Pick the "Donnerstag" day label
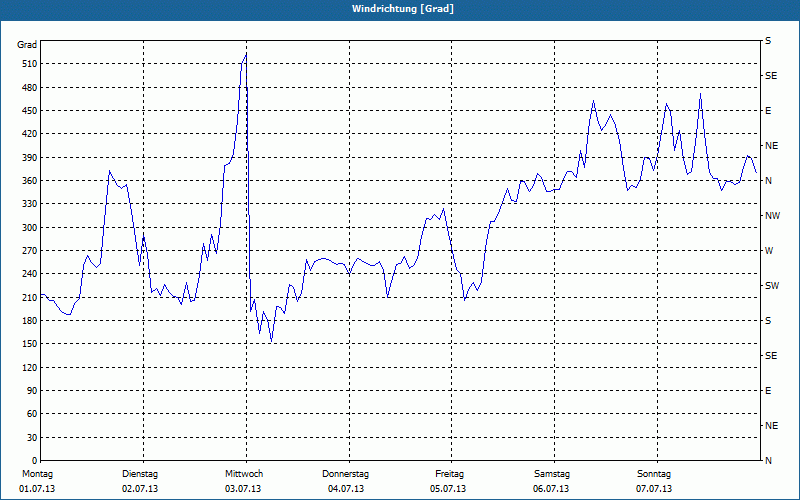The height and width of the screenshot is (500, 800). [x=346, y=474]
